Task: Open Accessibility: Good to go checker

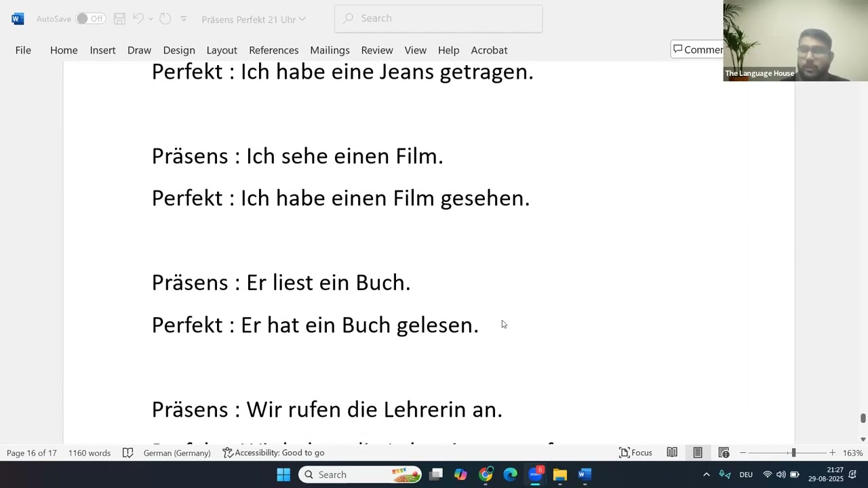Action: point(273,453)
